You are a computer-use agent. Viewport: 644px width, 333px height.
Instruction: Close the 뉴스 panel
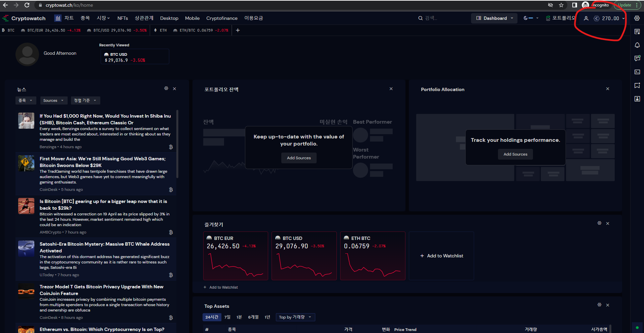[175, 89]
